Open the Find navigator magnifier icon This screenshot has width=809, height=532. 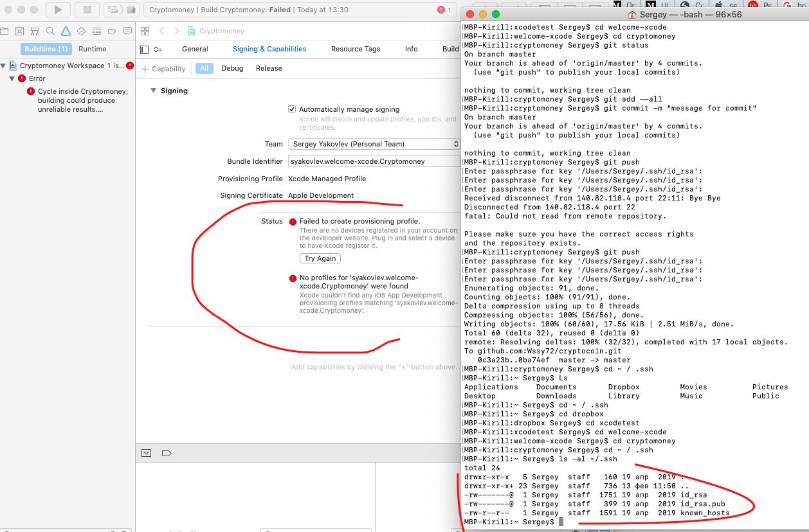point(50,31)
